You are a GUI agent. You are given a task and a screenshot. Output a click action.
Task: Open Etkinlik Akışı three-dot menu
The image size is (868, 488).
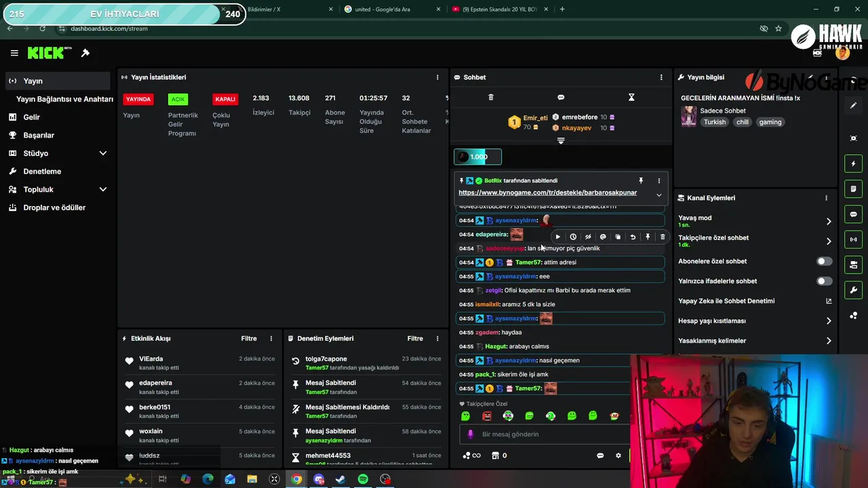(x=271, y=338)
